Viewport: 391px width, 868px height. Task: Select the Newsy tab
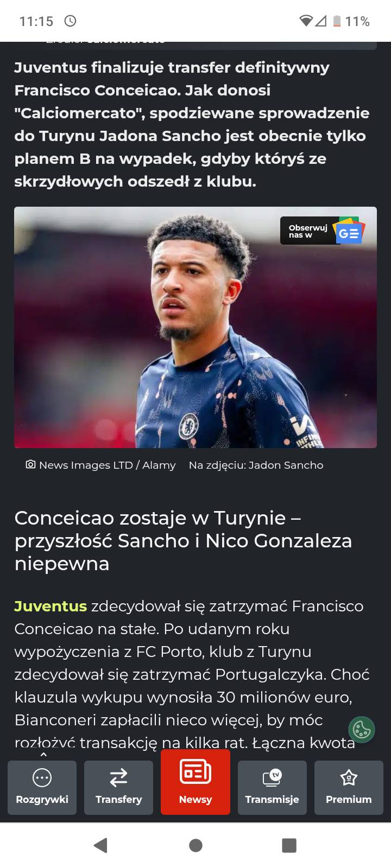click(195, 782)
